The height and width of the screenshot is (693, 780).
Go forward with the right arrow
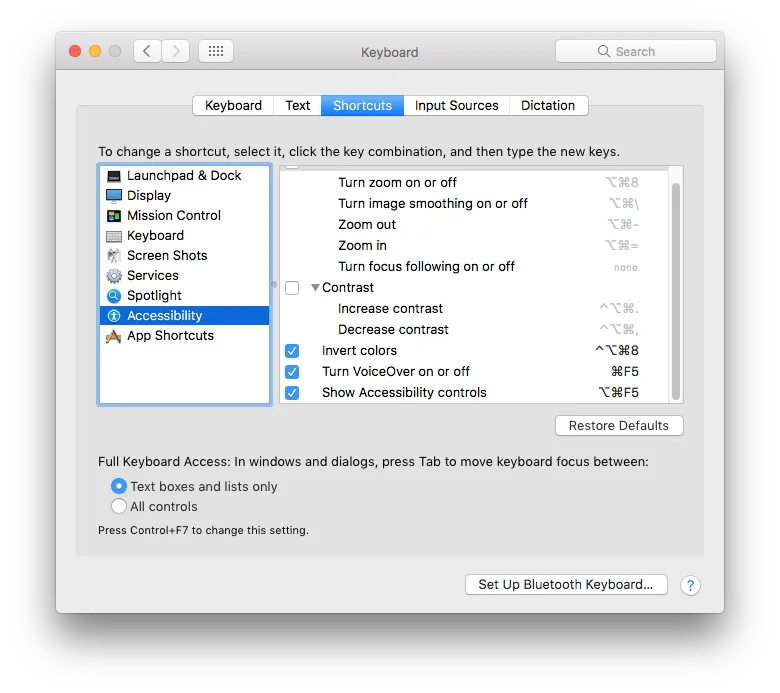[x=176, y=51]
